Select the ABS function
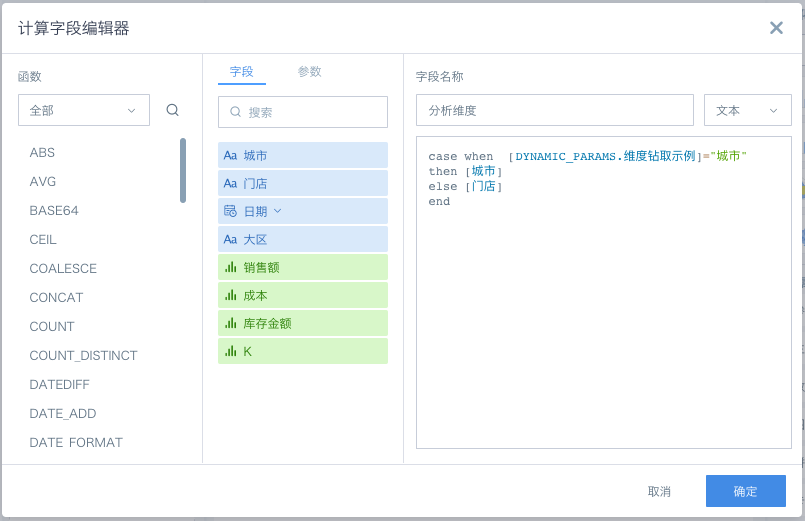Image resolution: width=805 pixels, height=521 pixels. (42, 152)
